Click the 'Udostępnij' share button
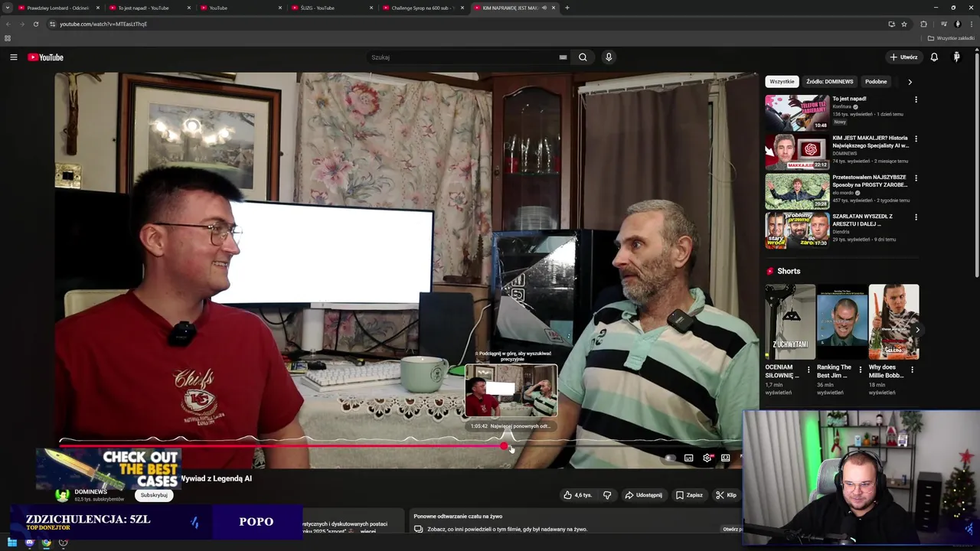The image size is (980, 551). coord(643,495)
